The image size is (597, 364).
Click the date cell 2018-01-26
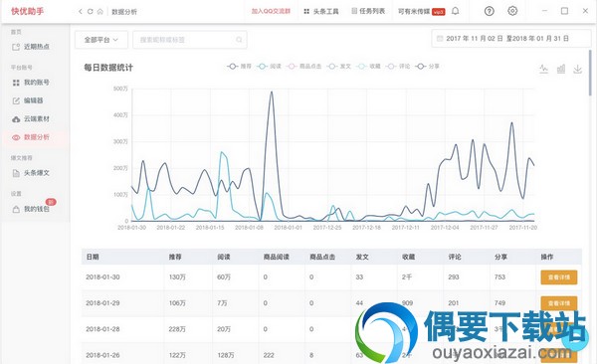point(102,355)
